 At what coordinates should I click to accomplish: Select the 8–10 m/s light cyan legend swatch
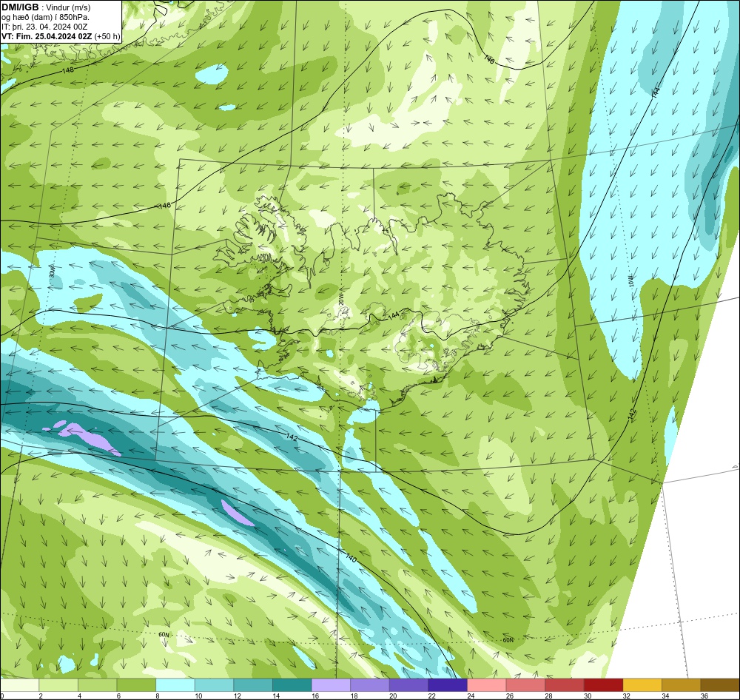[175, 685]
